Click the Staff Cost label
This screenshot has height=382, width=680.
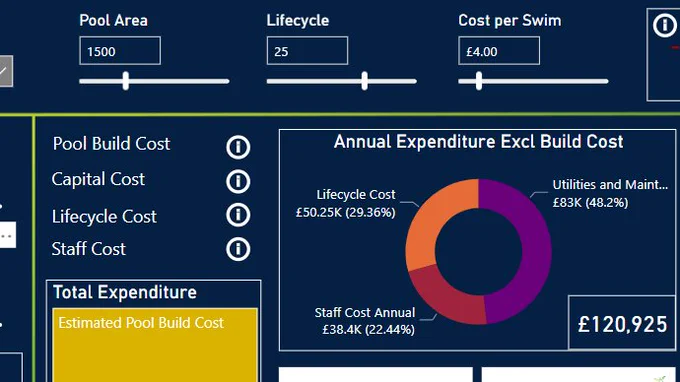[88, 249]
